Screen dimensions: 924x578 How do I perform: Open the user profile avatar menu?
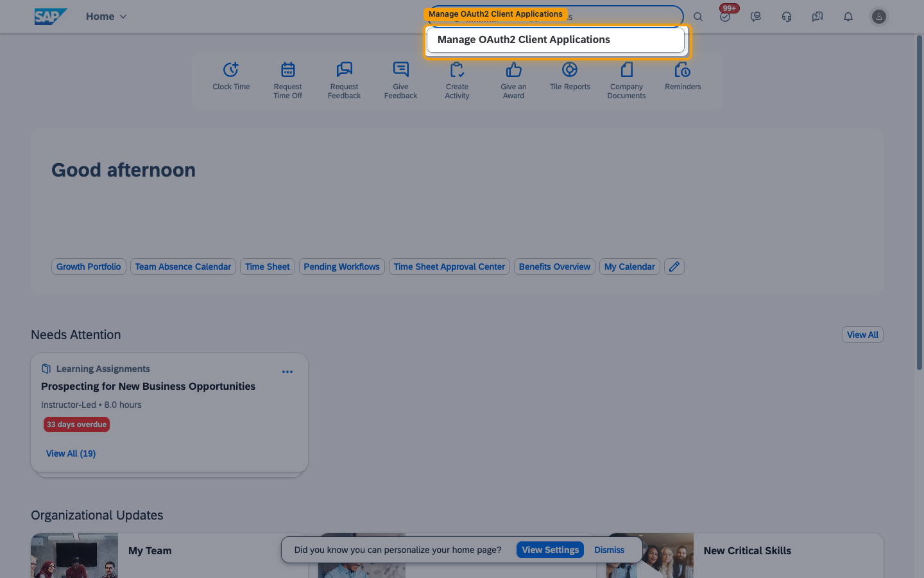point(879,17)
